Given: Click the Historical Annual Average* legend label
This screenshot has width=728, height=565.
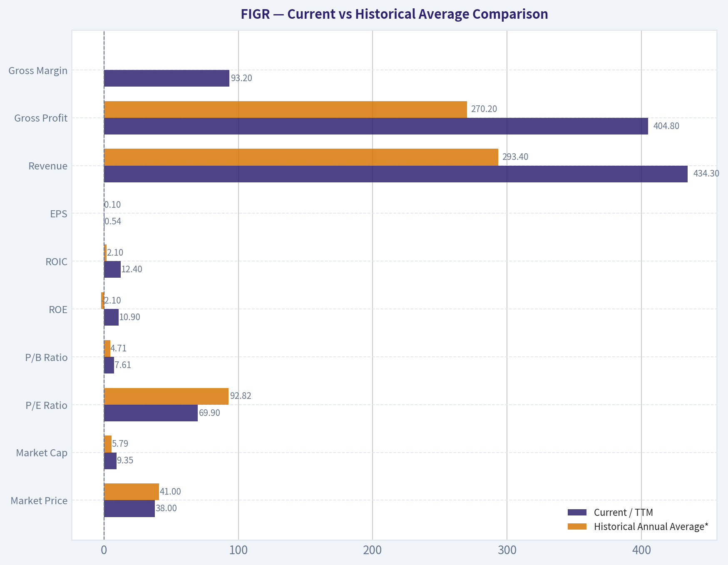Looking at the screenshot, I should click(651, 527).
